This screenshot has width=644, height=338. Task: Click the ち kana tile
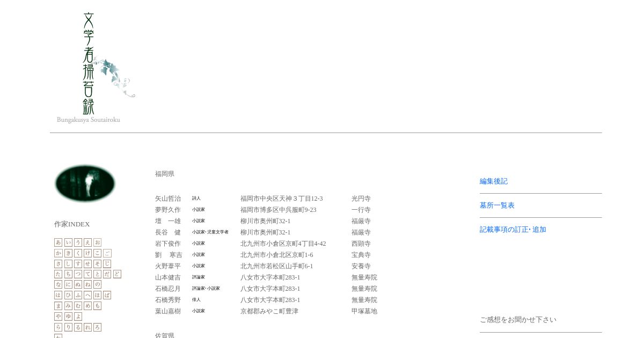[68, 274]
